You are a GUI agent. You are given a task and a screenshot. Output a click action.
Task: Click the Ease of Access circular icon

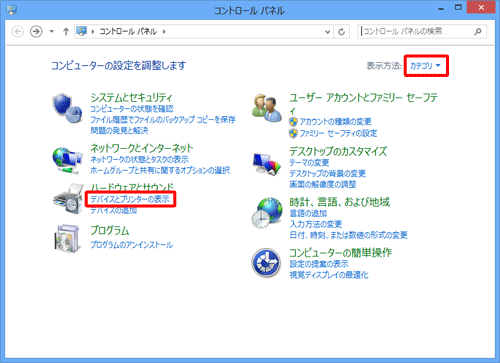click(x=266, y=263)
